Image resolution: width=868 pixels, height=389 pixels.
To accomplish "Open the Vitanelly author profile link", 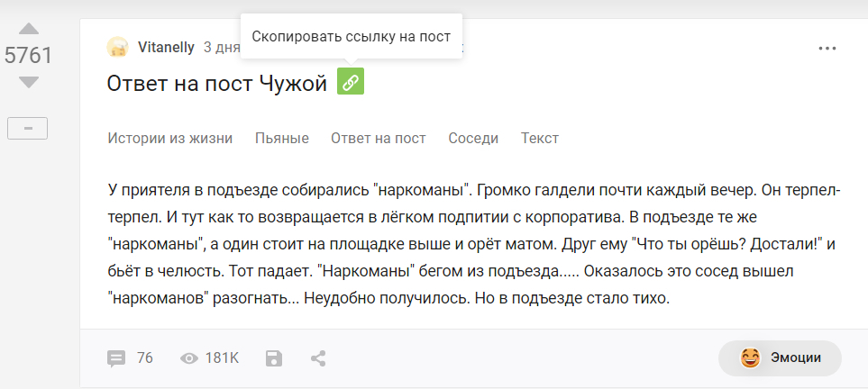I will (x=166, y=48).
